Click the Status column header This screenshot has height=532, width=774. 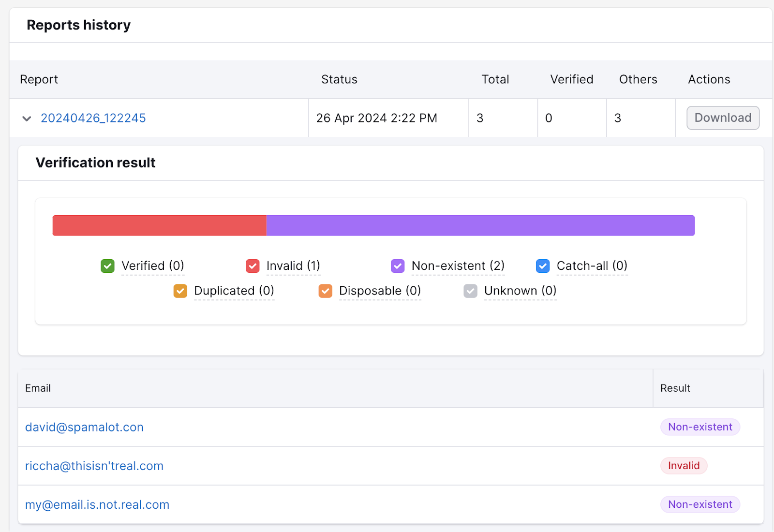(x=339, y=79)
